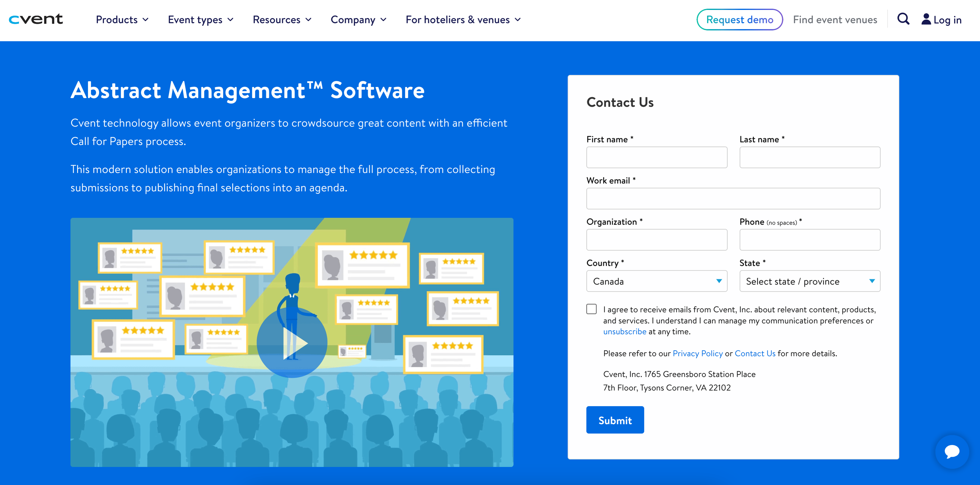Screen dimensions: 980x485
Task: Expand For hoteliers & venues menu
Action: coord(463,20)
